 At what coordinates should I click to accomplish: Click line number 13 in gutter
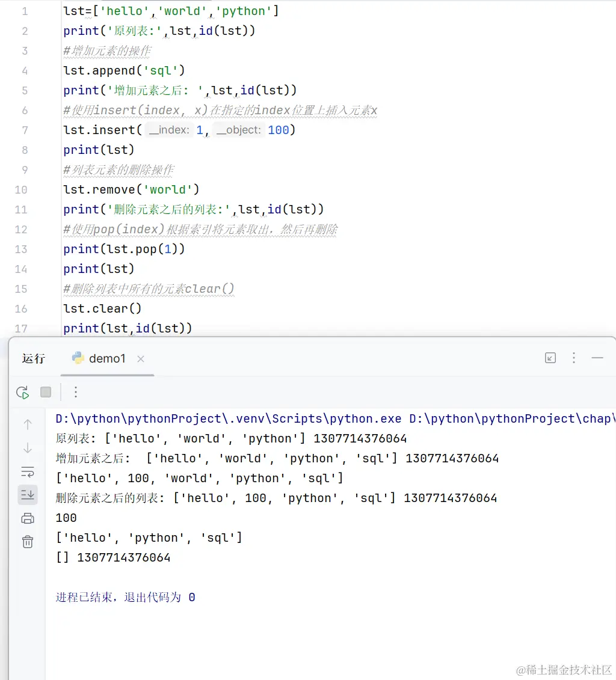[x=21, y=250]
